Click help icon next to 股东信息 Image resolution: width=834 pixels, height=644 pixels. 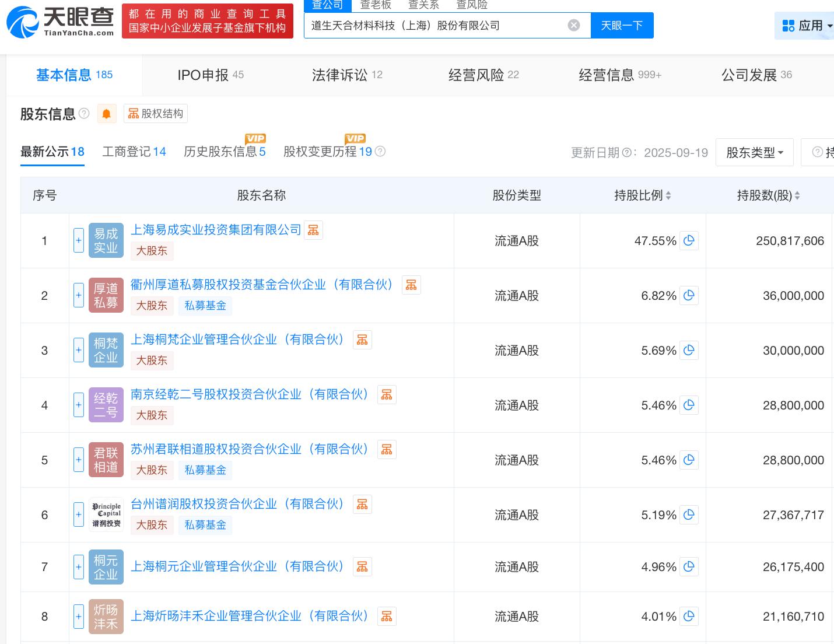click(x=84, y=114)
